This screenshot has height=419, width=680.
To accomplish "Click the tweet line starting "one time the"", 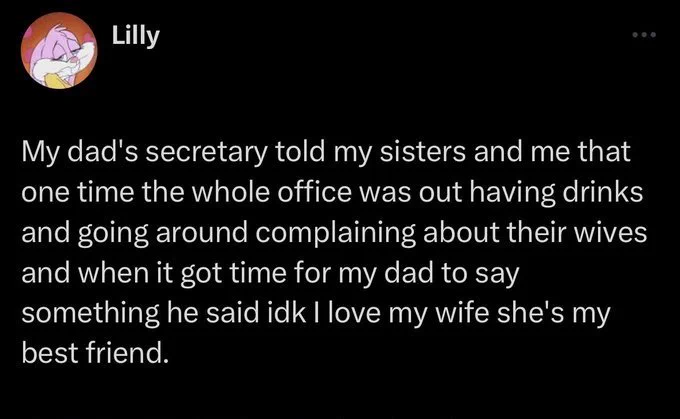I will click(x=332, y=193).
